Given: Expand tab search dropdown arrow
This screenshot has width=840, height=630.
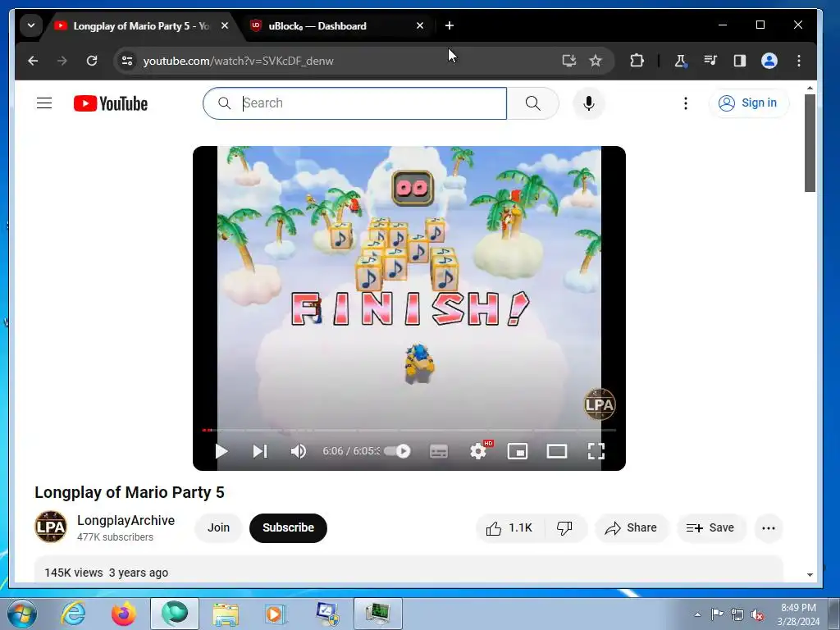Looking at the screenshot, I should coord(31,25).
